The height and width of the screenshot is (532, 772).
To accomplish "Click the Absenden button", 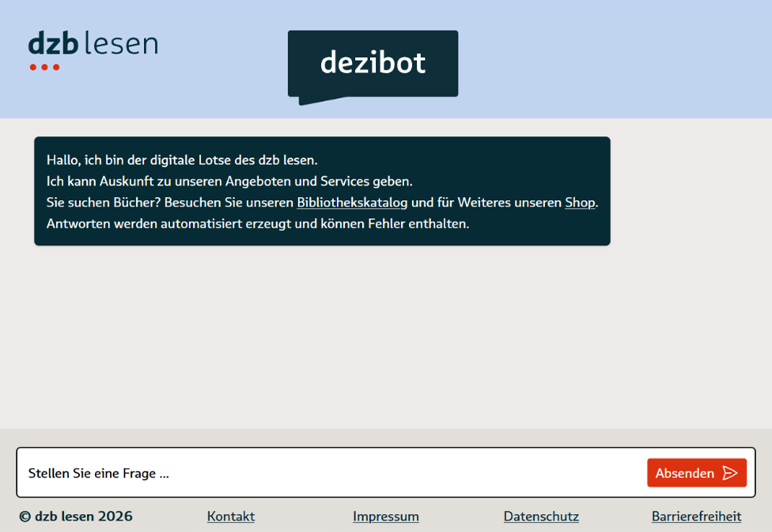I will coord(697,473).
